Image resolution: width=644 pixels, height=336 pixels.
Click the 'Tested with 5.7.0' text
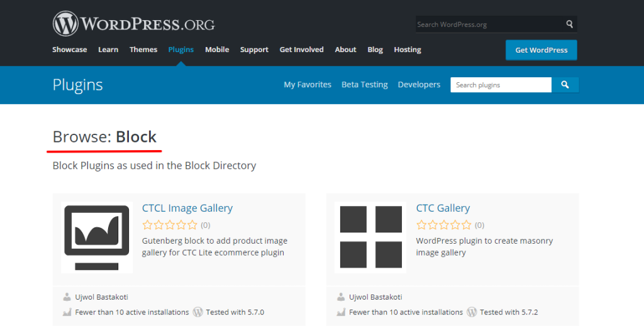point(235,312)
